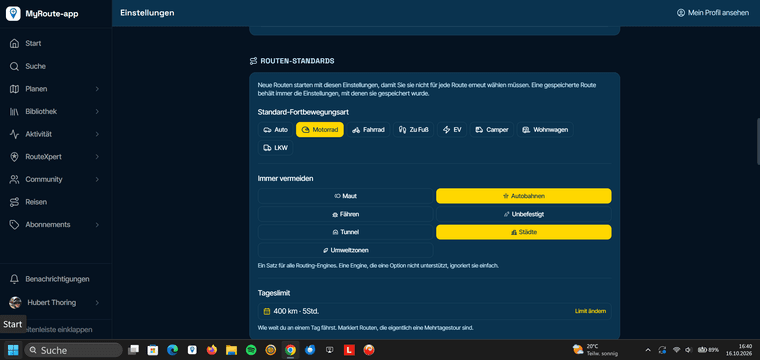Image resolution: width=760 pixels, height=360 pixels.
Task: Expand the Bibliothek submenu chevron
Action: pos(97,111)
